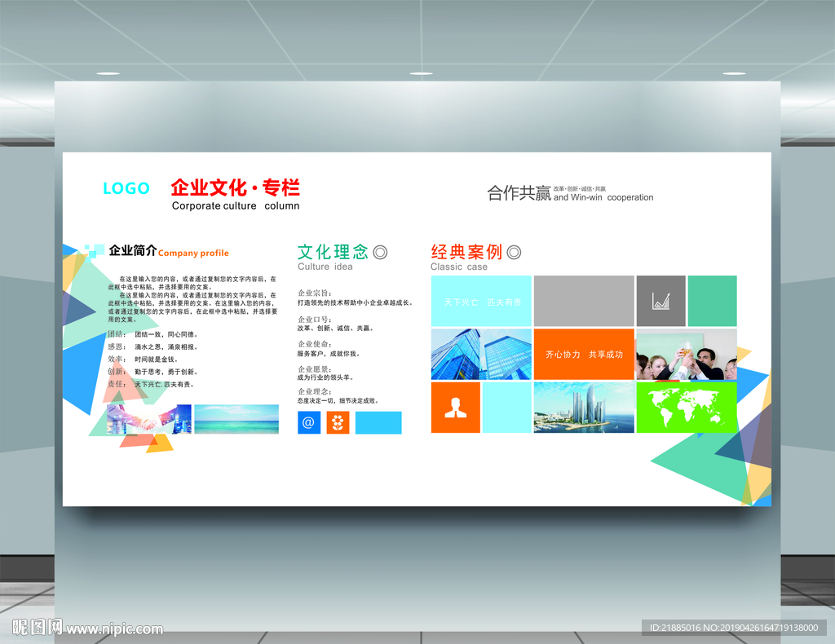Toggle the orange 齐心协力 共享成功 block
This screenshot has width=835, height=644.
pos(584,355)
